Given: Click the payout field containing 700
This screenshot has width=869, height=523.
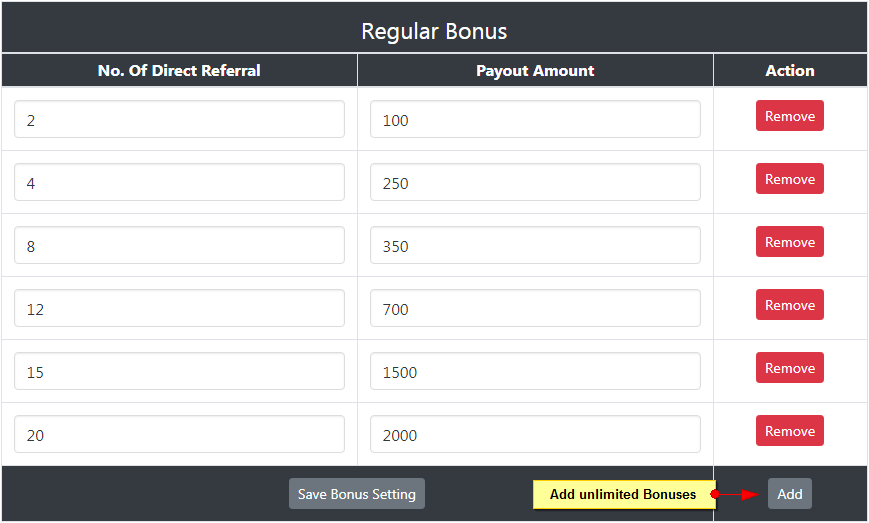Looking at the screenshot, I should click(535, 309).
